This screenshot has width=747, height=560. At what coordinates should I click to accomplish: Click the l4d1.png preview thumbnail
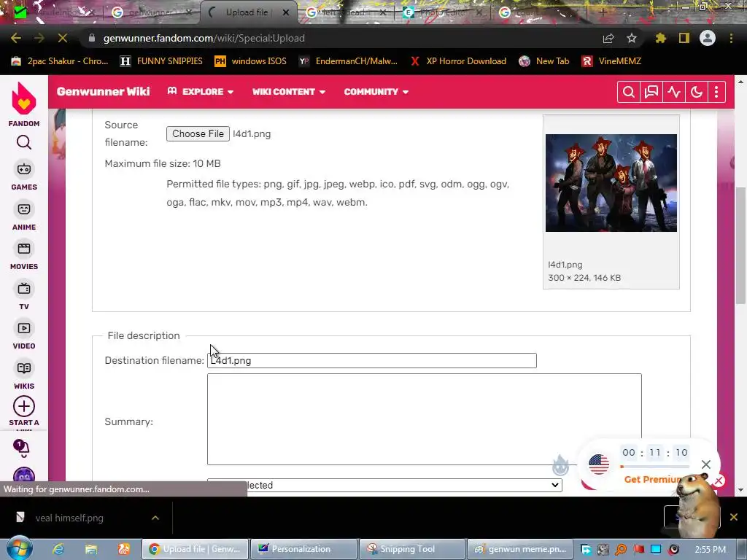pyautogui.click(x=611, y=183)
